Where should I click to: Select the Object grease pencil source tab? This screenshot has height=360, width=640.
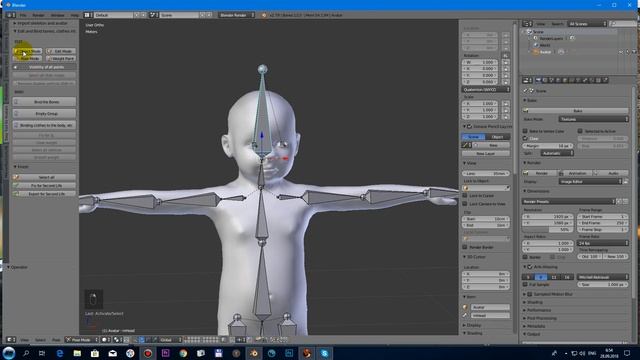pyautogui.click(x=498, y=137)
